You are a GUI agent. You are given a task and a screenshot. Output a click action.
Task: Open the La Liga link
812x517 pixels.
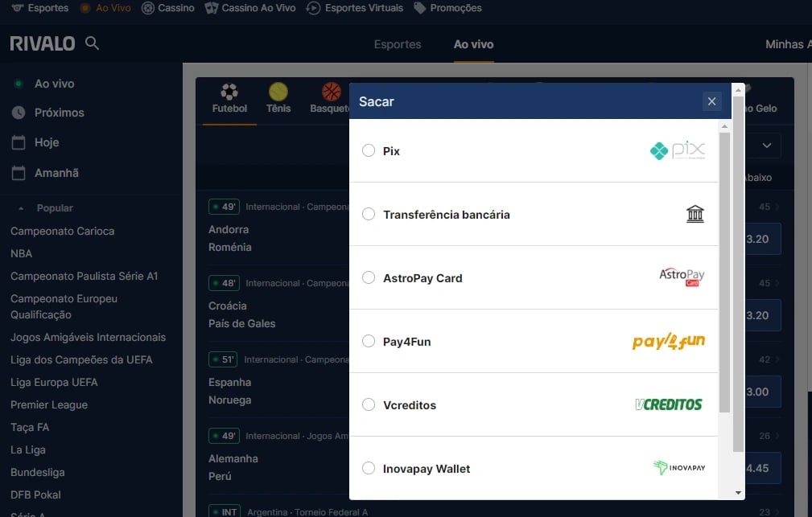pos(28,449)
